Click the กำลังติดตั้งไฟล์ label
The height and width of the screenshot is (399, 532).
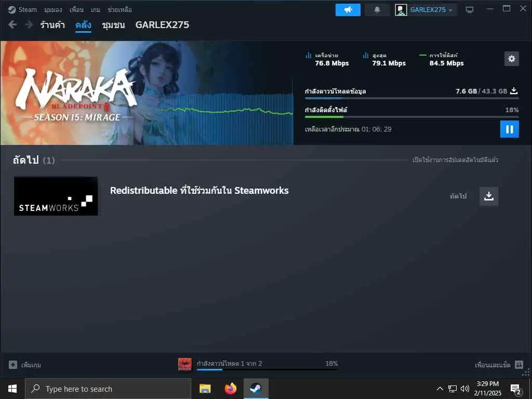click(x=326, y=110)
